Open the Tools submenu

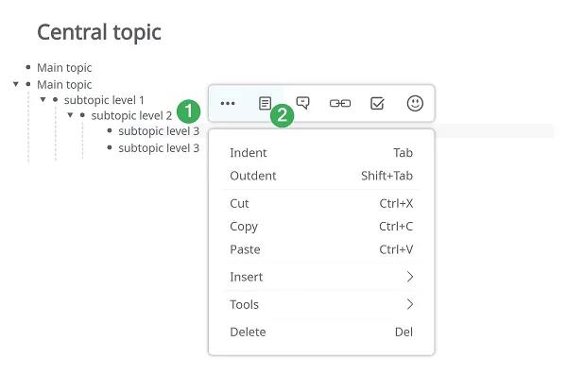(x=321, y=304)
